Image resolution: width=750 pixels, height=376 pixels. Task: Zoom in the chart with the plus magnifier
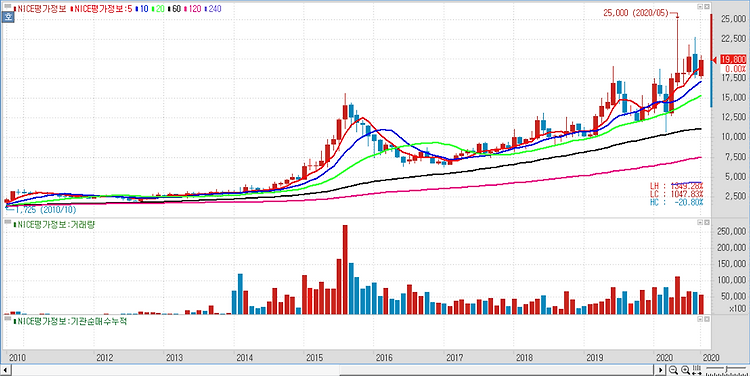[x=685, y=370]
